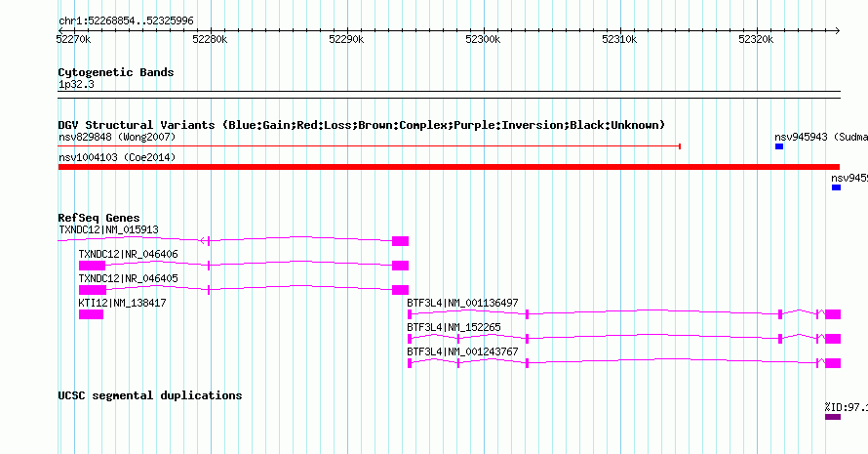Click the 52300k ruler tick label

tap(483, 39)
